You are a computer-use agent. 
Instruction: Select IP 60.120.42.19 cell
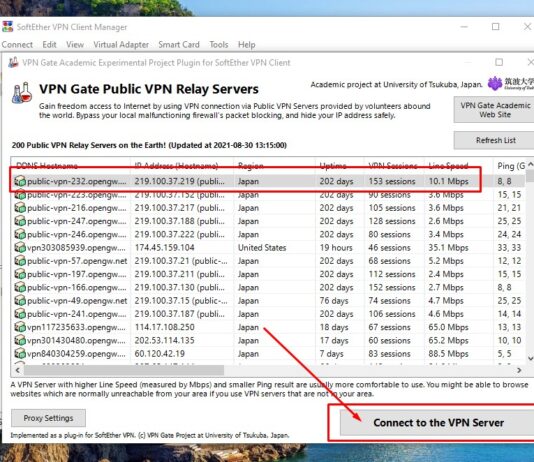click(159, 354)
